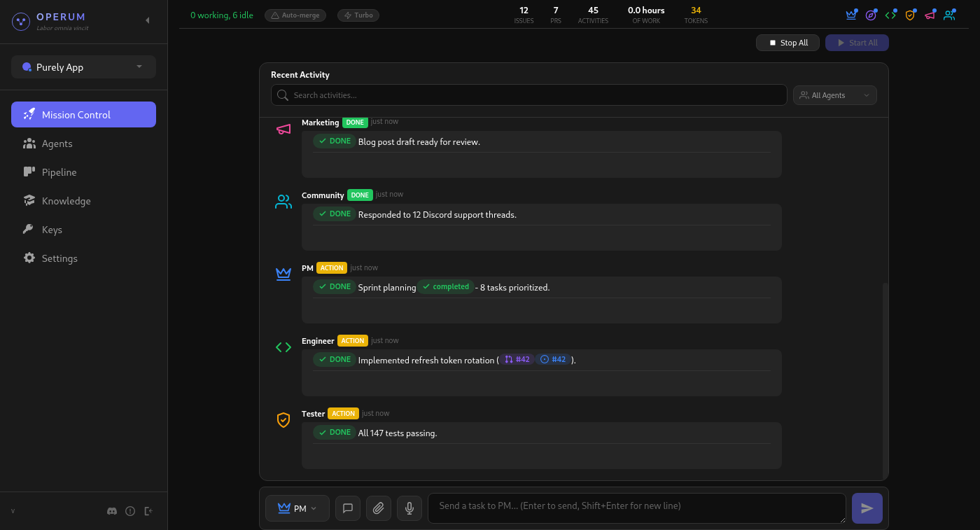The width and height of the screenshot is (980, 530).
Task: Click the green Engineer code icon in top bar
Action: click(890, 14)
